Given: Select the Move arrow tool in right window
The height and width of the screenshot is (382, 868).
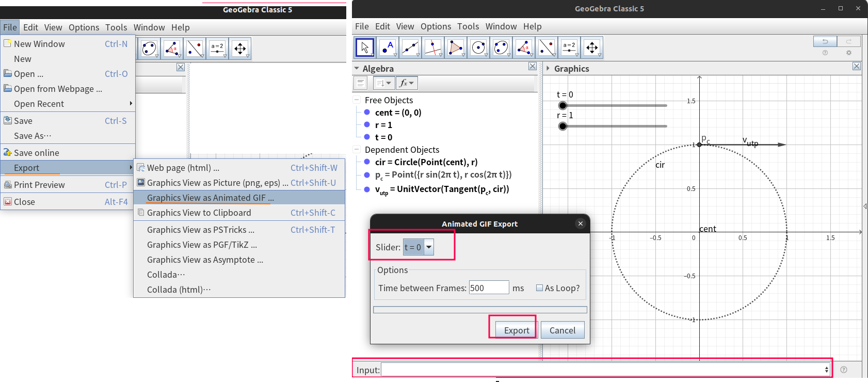Looking at the screenshot, I should tap(365, 47).
